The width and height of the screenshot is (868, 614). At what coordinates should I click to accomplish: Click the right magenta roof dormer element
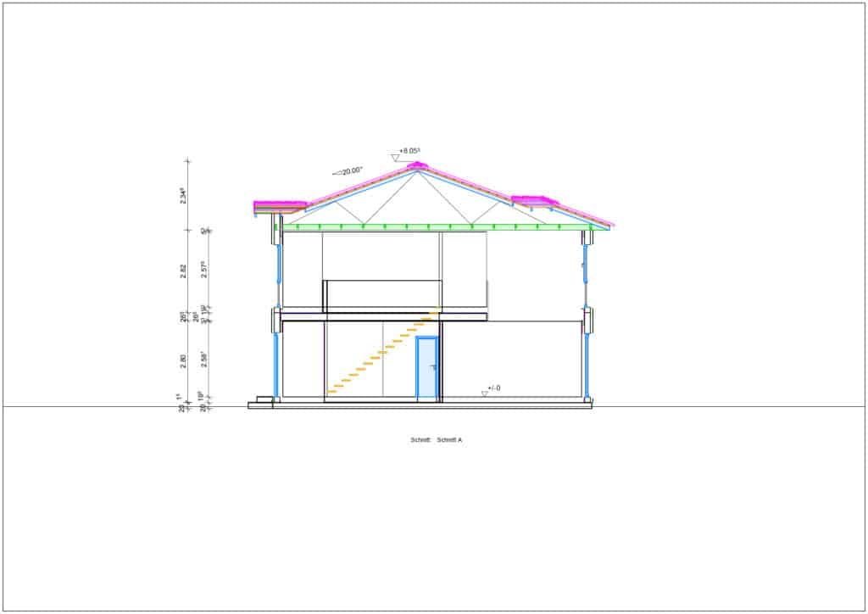(x=534, y=200)
